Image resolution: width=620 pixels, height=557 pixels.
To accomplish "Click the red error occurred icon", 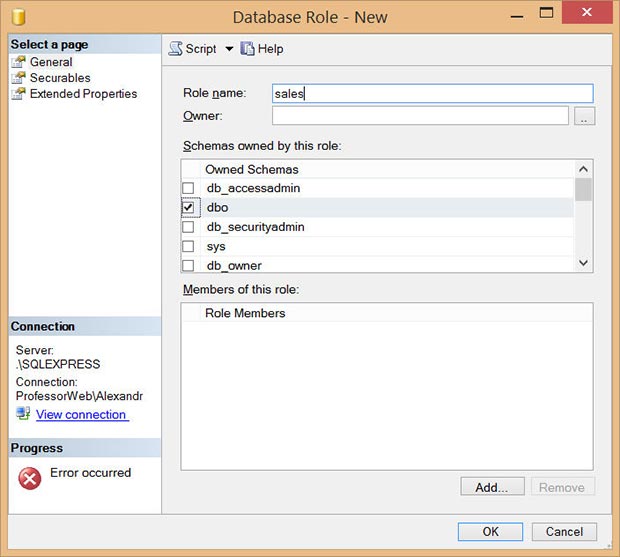I will pos(30,478).
